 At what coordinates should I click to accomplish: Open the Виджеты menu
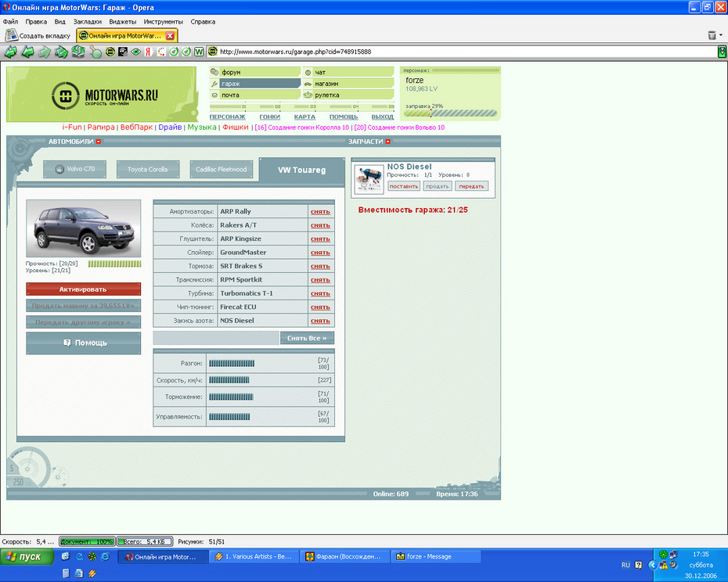coord(123,21)
